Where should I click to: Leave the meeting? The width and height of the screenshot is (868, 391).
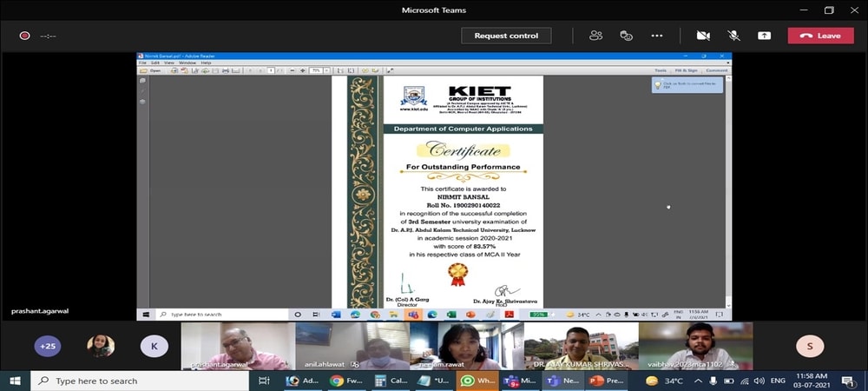click(820, 36)
